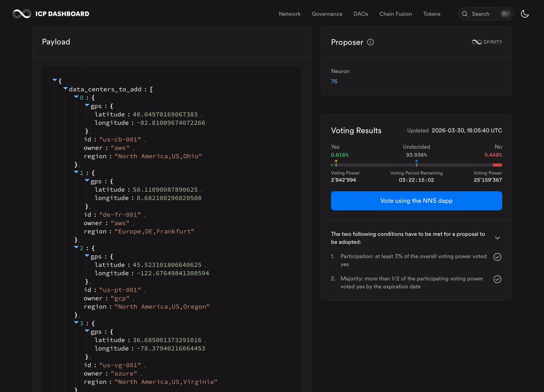Viewport: 544px width, 392px height.
Task: Collapse the root JSON object triangle
Action: tap(55, 80)
